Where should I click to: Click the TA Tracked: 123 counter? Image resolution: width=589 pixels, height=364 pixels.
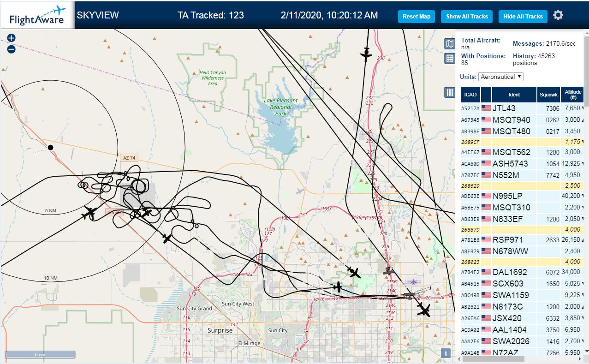(x=211, y=15)
